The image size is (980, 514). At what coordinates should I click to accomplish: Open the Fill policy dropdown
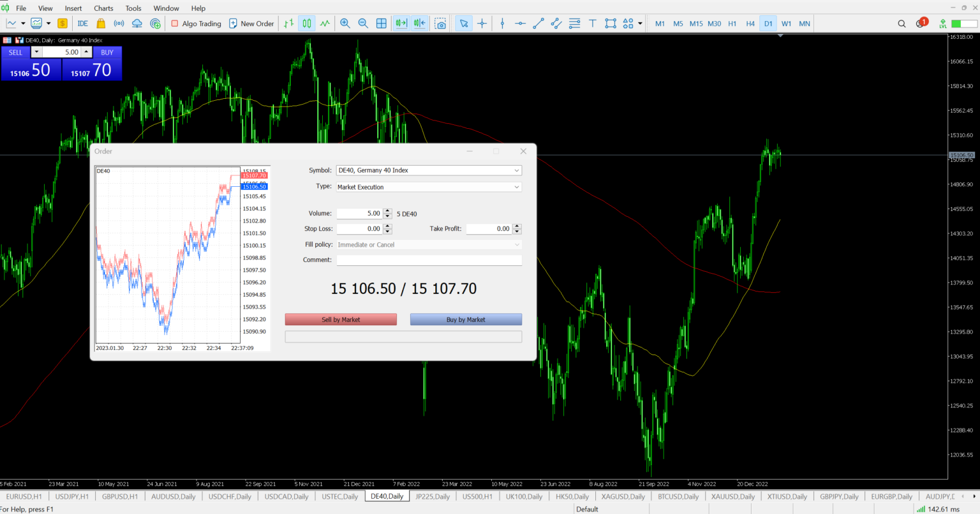[516, 244]
